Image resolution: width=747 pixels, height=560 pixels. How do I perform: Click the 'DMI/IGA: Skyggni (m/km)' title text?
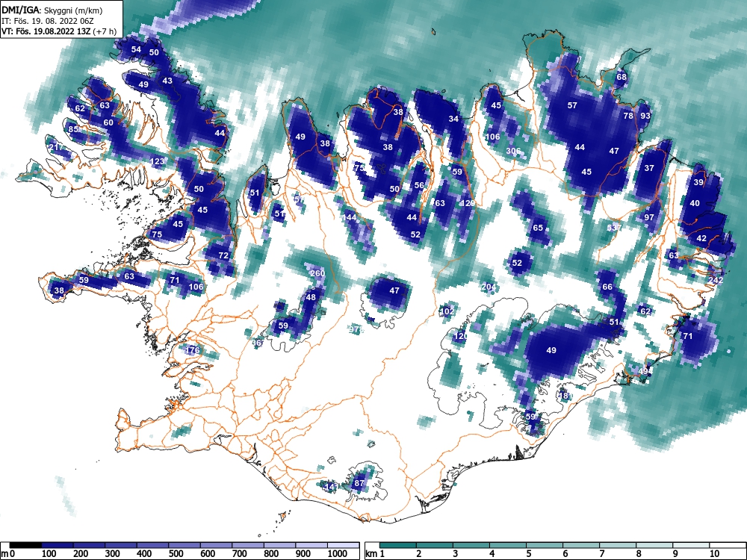[52, 10]
